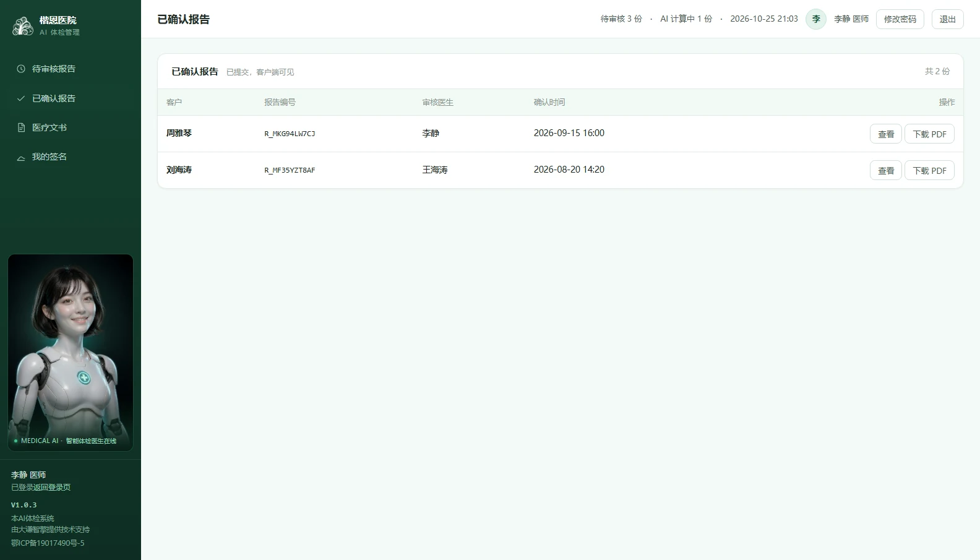980x560 pixels.
Task: Click the confirmation time 2026-09-15 16:00
Action: point(569,133)
